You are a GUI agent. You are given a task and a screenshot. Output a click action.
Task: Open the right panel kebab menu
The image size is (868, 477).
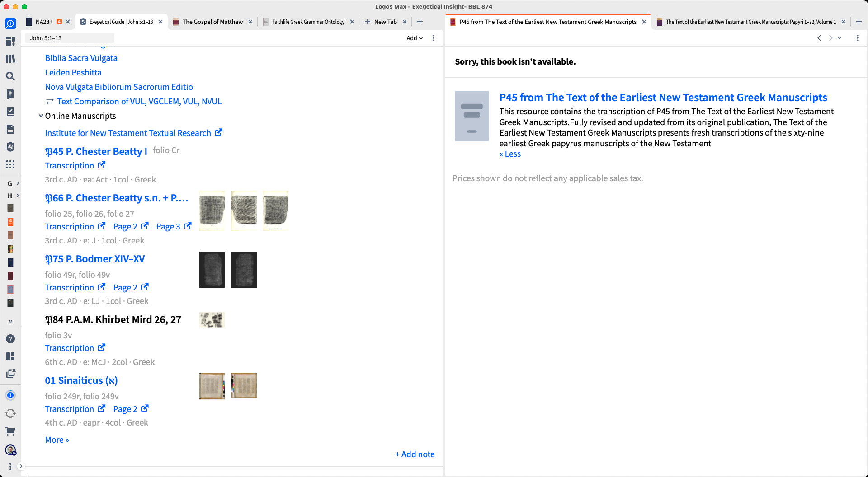pos(858,38)
